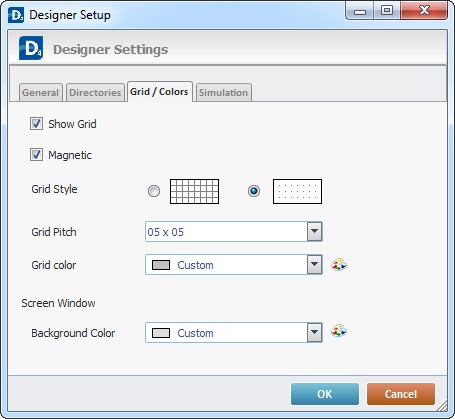
Task: Uncheck the Show Grid checkbox
Action: [x=36, y=124]
